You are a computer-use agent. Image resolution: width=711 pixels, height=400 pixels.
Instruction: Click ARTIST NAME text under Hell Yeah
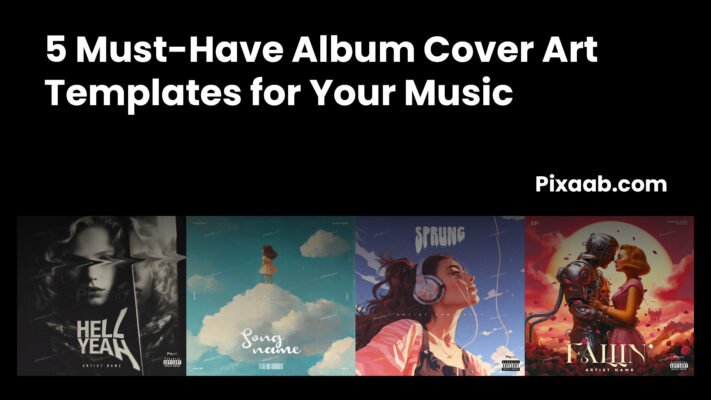tap(102, 365)
